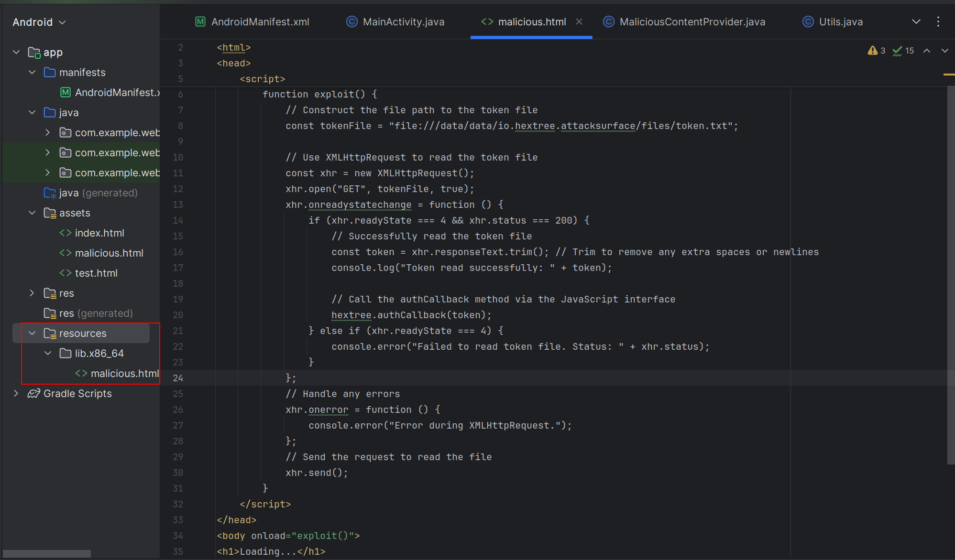Click the Gradle elephant icon

pos(34,393)
